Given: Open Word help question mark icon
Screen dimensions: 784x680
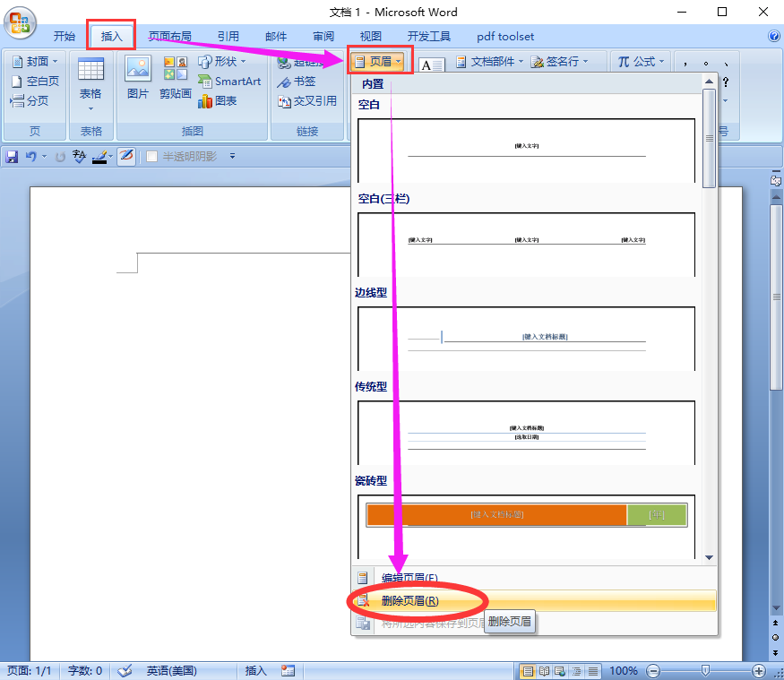Looking at the screenshot, I should point(773,36).
